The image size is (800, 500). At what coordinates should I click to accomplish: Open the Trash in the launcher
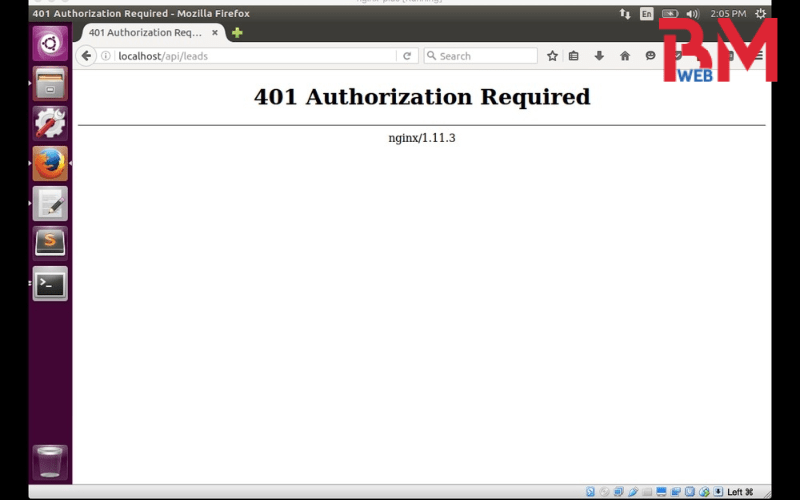pyautogui.click(x=50, y=462)
